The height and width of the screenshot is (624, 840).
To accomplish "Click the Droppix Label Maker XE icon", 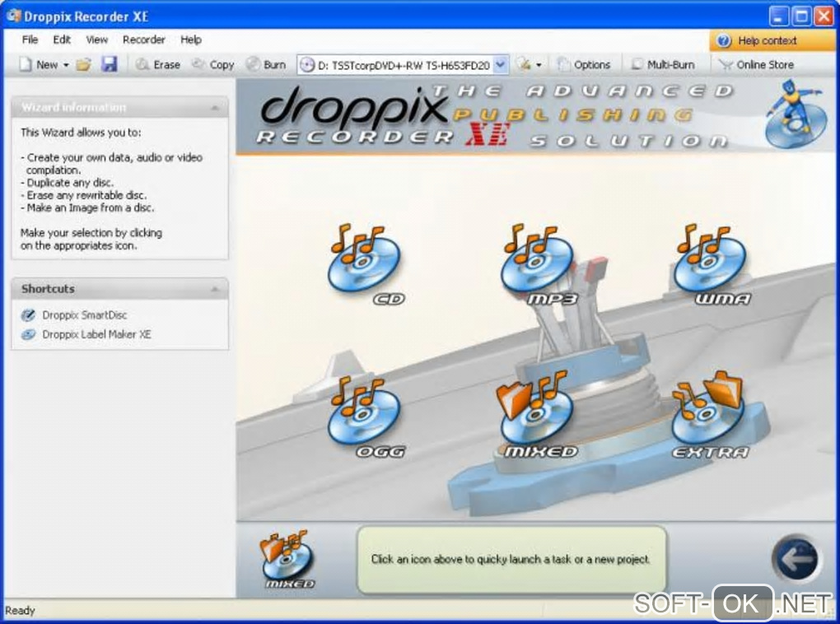I will (28, 334).
